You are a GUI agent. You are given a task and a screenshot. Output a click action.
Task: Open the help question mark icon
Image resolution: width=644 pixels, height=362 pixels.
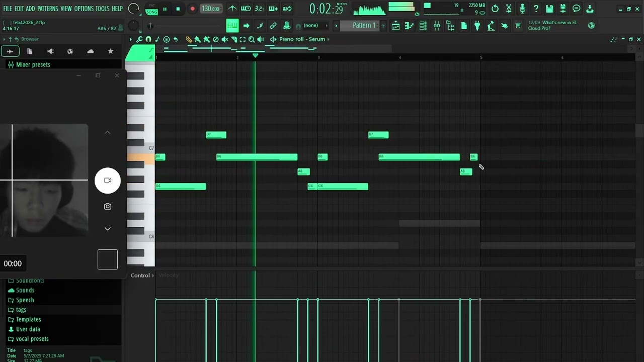536,9
